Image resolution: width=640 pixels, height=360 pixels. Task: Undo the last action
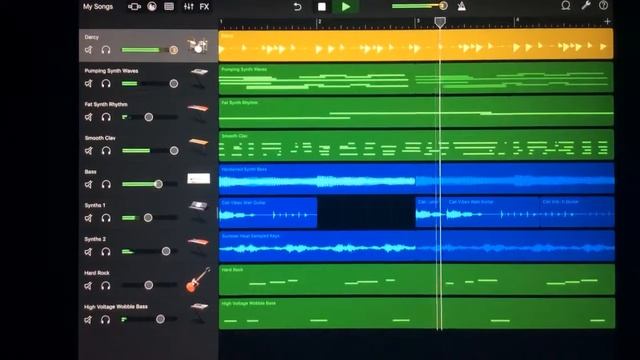298,7
